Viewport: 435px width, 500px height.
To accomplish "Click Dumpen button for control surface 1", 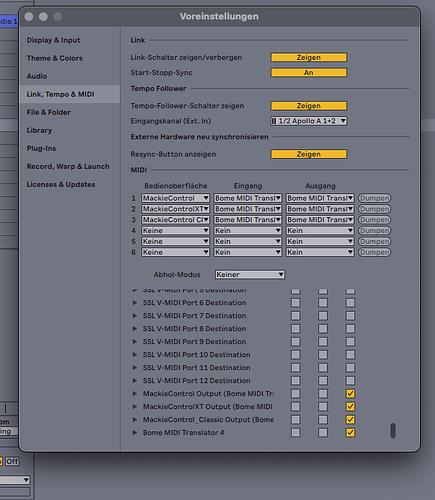I will 375,198.
